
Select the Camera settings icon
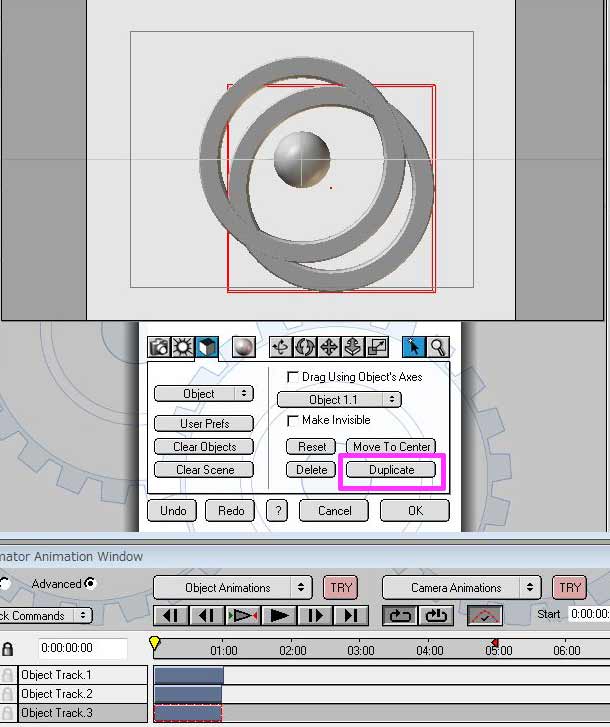click(159, 347)
